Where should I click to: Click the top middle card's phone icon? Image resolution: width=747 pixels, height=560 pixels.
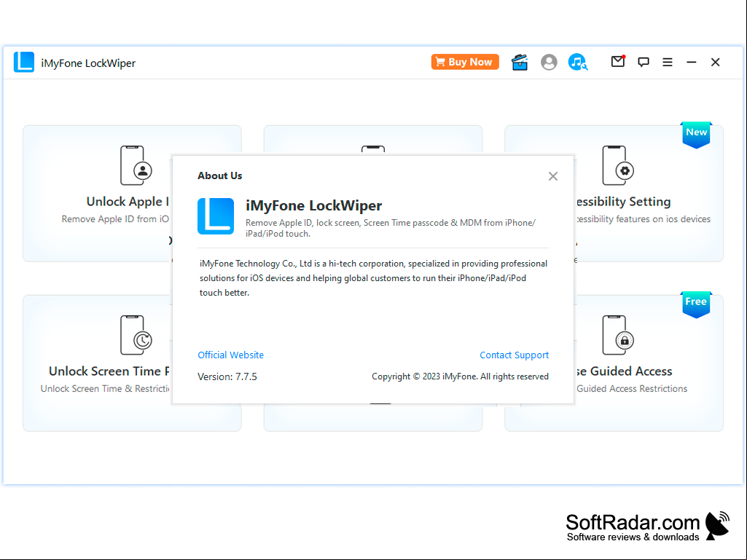[x=373, y=149]
